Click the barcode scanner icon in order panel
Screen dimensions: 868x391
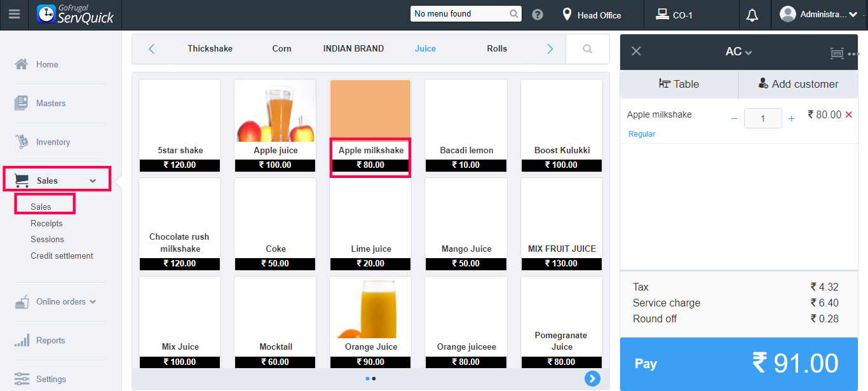coord(837,53)
